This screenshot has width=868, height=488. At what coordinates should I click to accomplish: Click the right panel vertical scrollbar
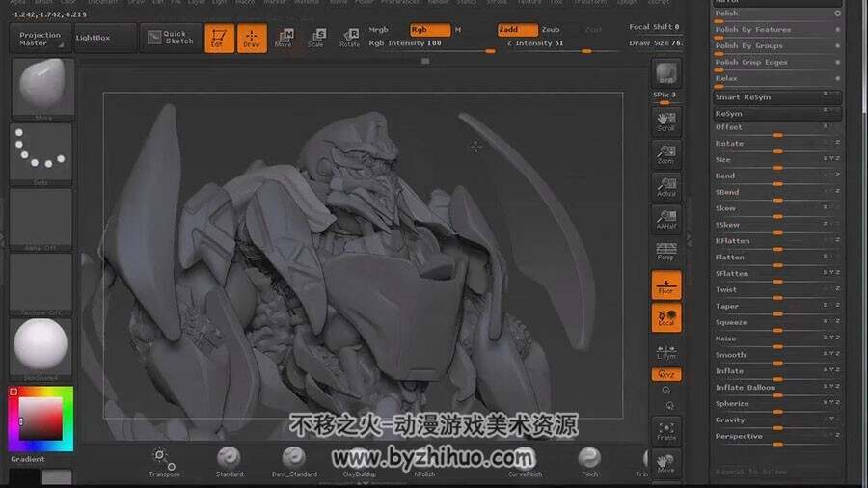click(864, 55)
